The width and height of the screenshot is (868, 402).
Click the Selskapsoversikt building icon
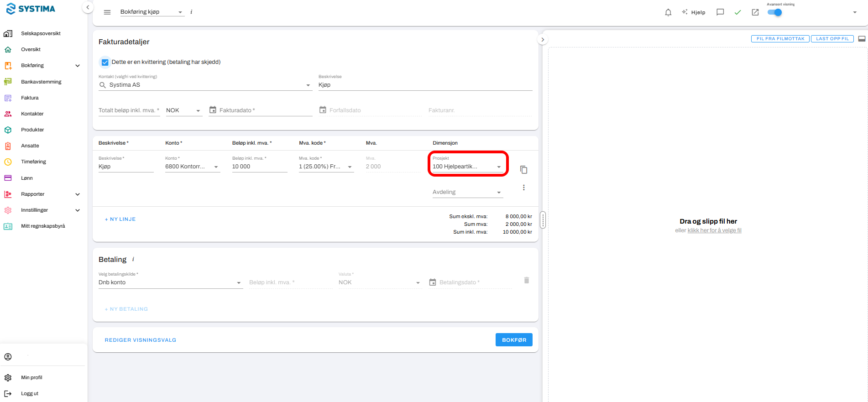[x=8, y=33]
